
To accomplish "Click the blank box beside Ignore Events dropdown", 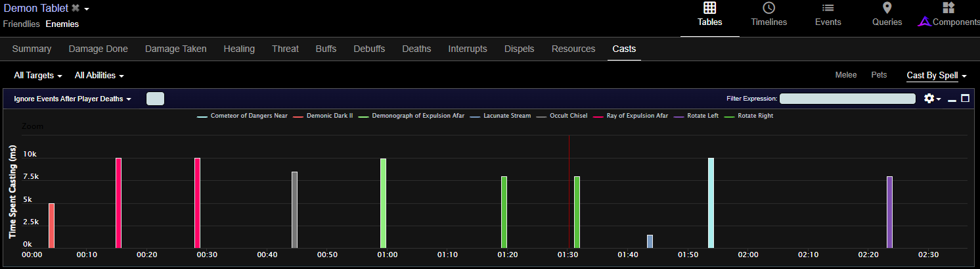I will (x=155, y=99).
